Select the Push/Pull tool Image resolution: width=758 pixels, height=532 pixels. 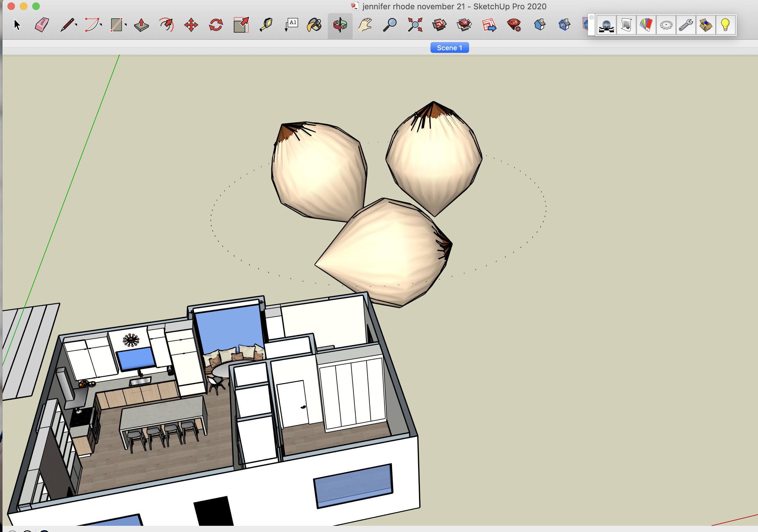pos(141,25)
